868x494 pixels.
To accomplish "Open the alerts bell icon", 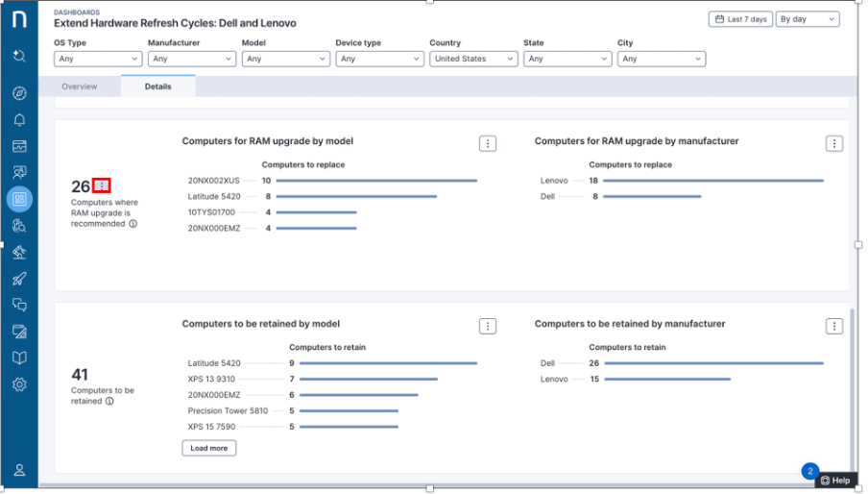I will click(x=19, y=120).
